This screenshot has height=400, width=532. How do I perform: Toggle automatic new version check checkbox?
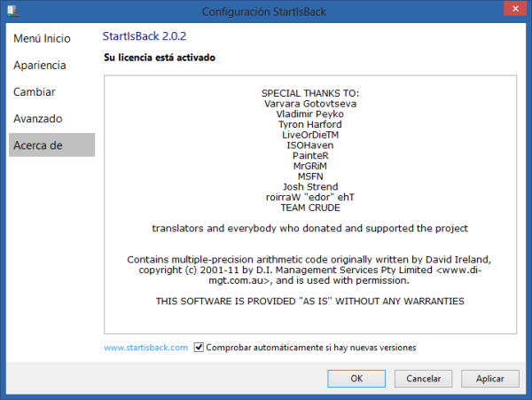[199, 348]
